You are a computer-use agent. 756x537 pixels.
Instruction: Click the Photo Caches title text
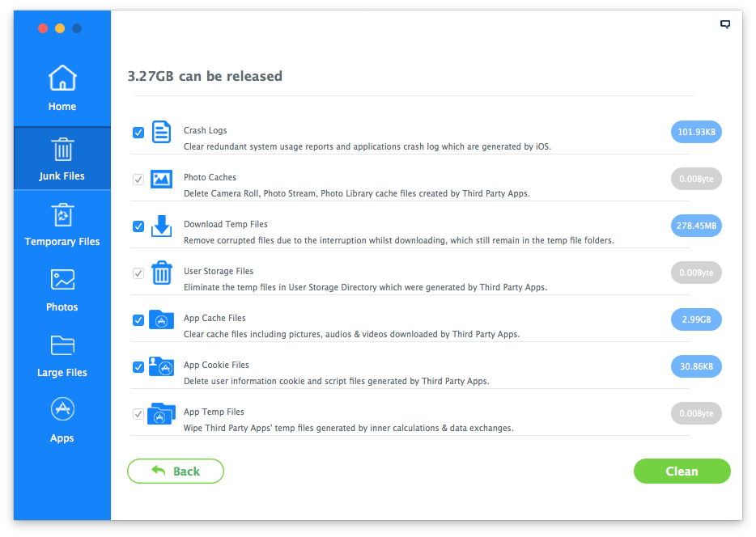point(210,177)
